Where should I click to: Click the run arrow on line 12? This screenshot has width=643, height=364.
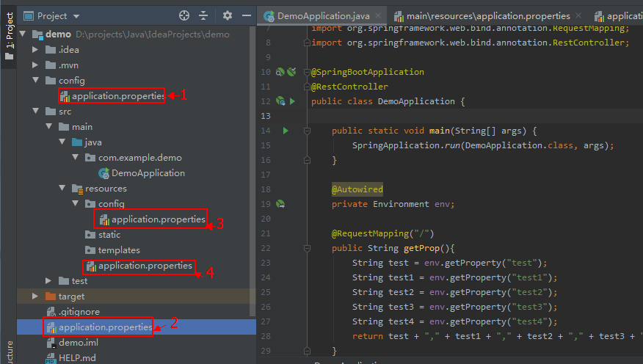[292, 101]
